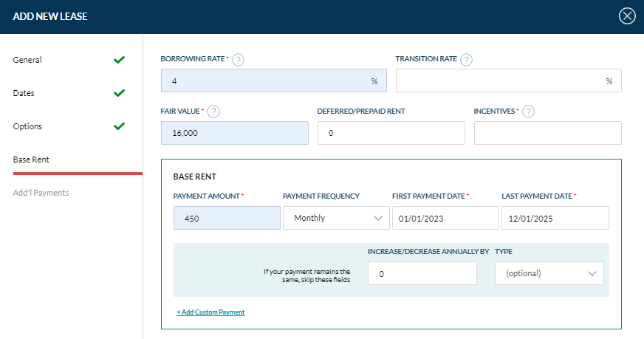Open the Fair Value help tooltip icon
644x339 pixels.
tap(213, 112)
